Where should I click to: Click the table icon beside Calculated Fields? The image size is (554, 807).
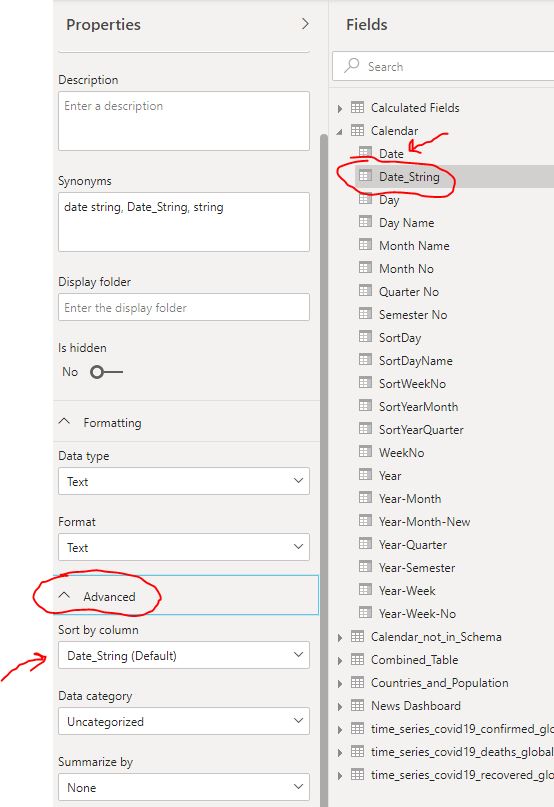357,107
